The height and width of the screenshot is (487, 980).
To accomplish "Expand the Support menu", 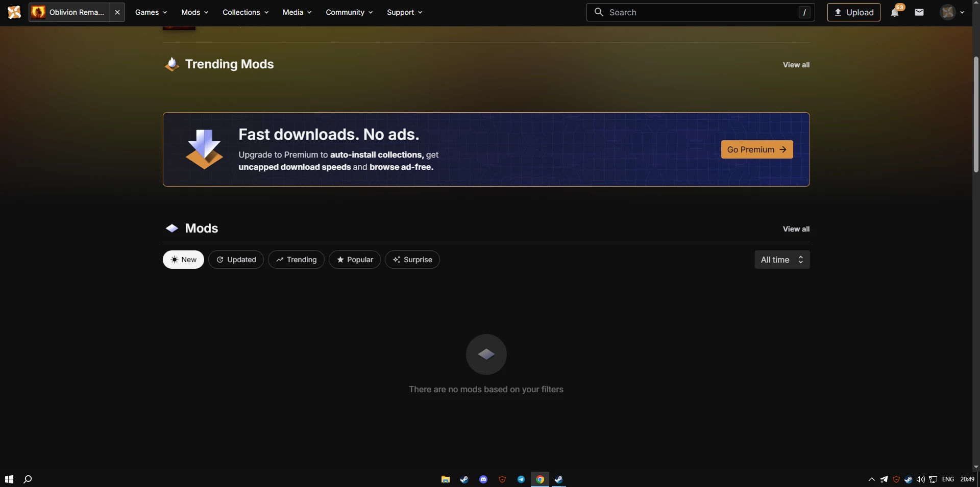I will [x=405, y=12].
